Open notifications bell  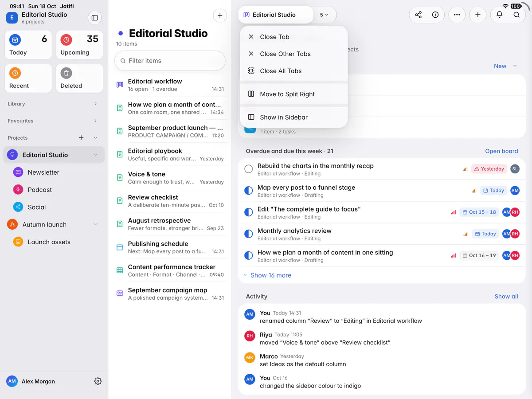click(x=499, y=15)
